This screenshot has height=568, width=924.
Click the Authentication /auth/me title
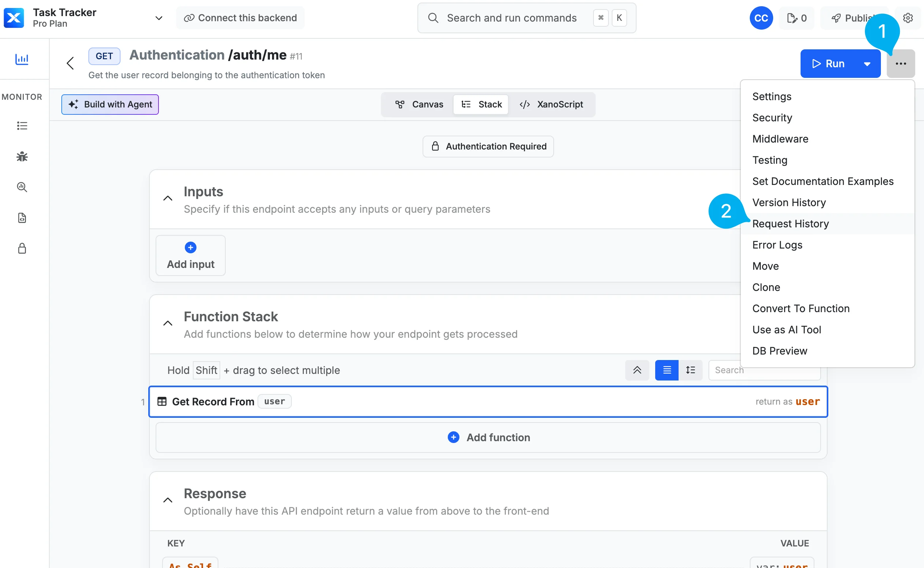click(x=208, y=55)
